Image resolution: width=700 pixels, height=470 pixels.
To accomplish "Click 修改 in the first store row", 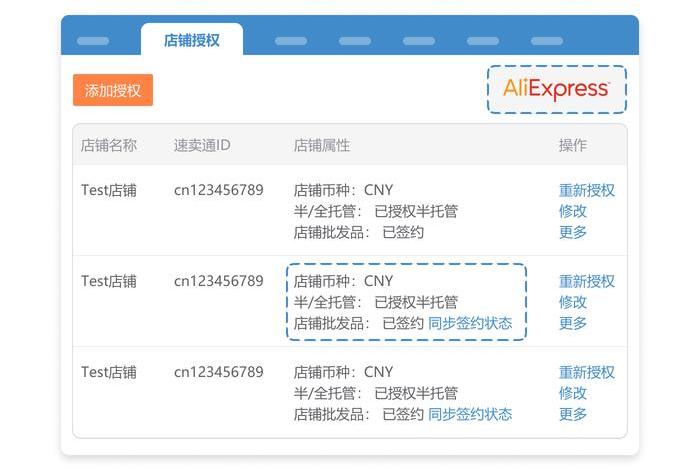I will point(573,212).
